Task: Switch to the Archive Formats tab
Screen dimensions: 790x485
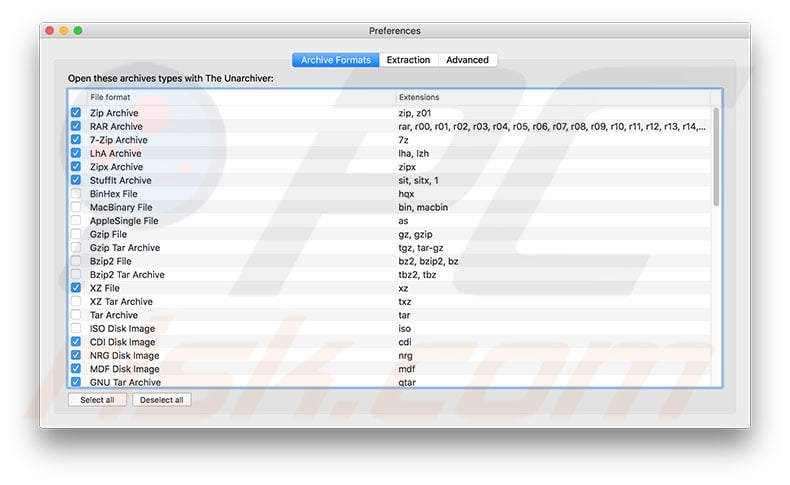Action: tap(336, 60)
